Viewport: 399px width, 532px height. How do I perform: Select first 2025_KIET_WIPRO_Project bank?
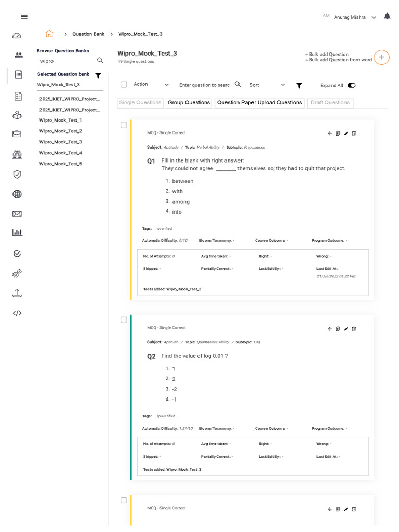tap(70, 99)
